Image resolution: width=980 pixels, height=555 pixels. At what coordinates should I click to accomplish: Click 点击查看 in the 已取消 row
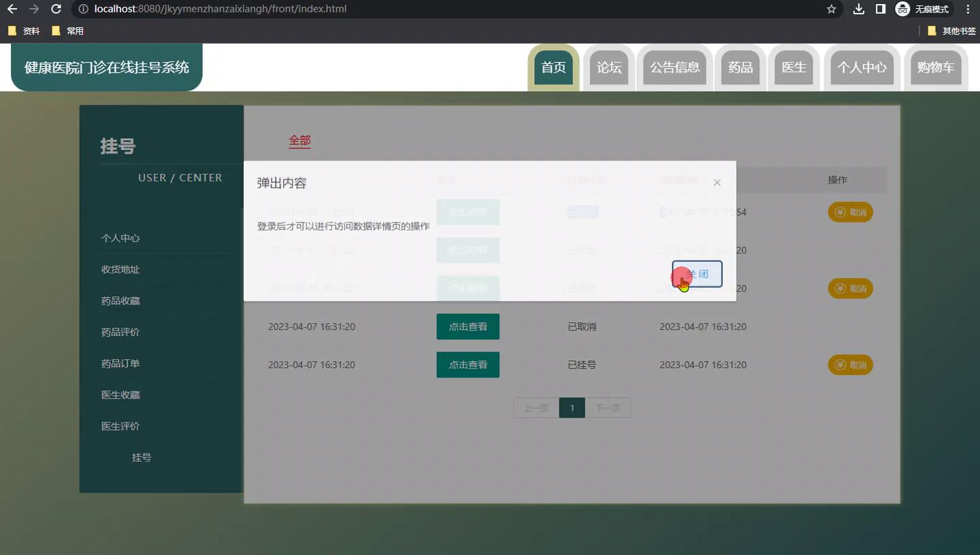[468, 326]
